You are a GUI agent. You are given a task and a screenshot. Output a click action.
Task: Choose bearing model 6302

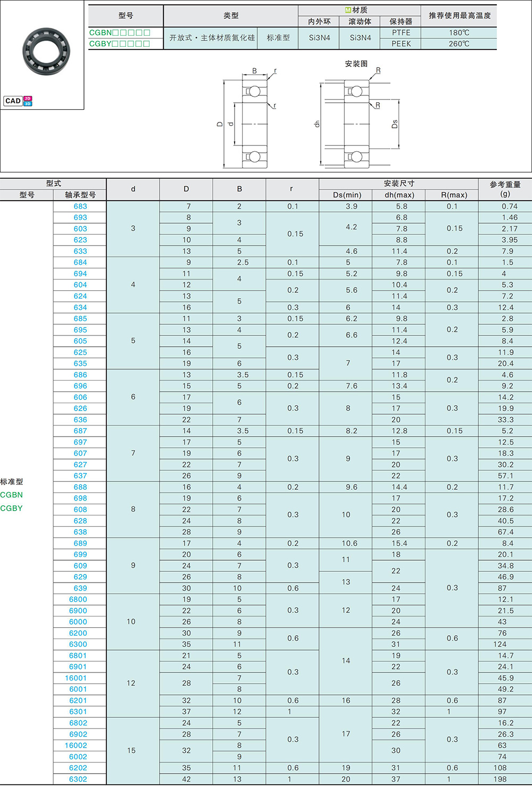coord(78,779)
